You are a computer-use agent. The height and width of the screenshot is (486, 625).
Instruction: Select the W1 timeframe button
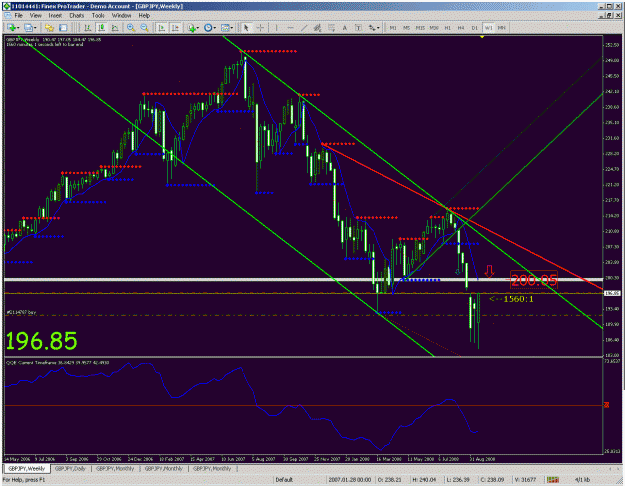(489, 28)
